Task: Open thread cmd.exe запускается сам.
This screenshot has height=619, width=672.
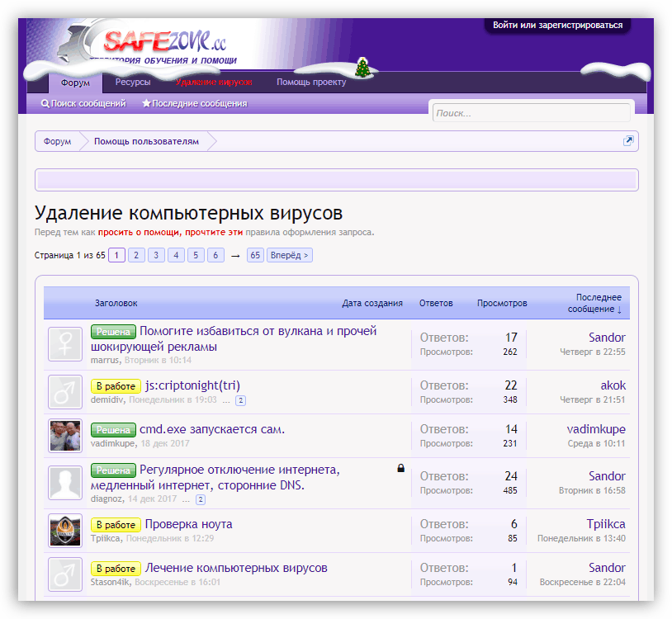Action: [212, 429]
